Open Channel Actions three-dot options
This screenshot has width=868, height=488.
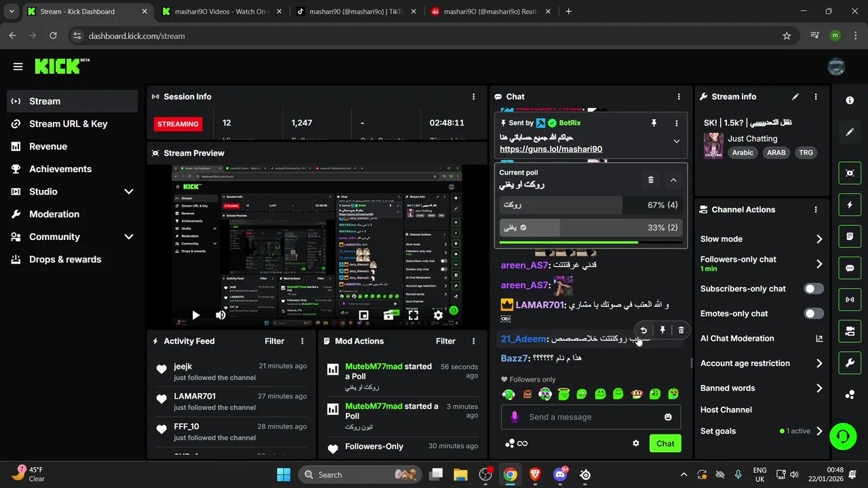point(816,210)
